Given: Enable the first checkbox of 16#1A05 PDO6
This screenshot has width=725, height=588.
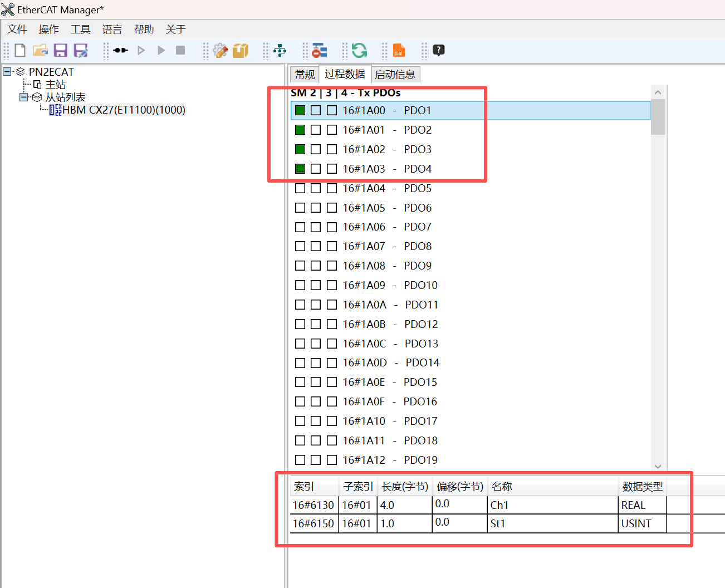Looking at the screenshot, I should coord(300,208).
